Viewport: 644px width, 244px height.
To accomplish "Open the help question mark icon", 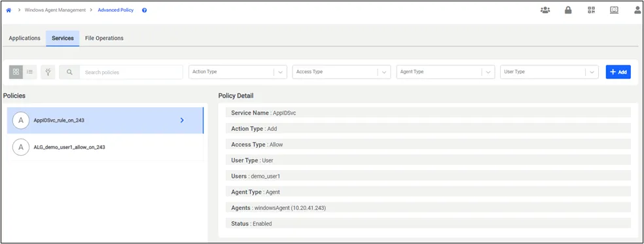I will [145, 10].
